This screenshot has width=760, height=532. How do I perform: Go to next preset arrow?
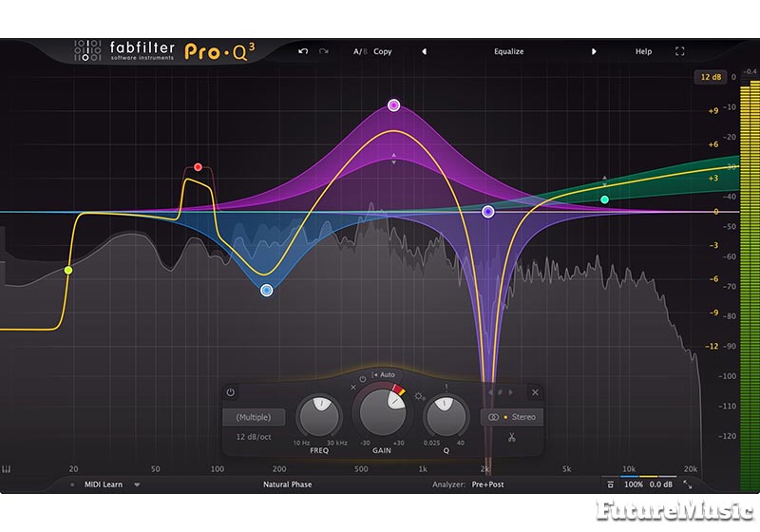[x=594, y=51]
